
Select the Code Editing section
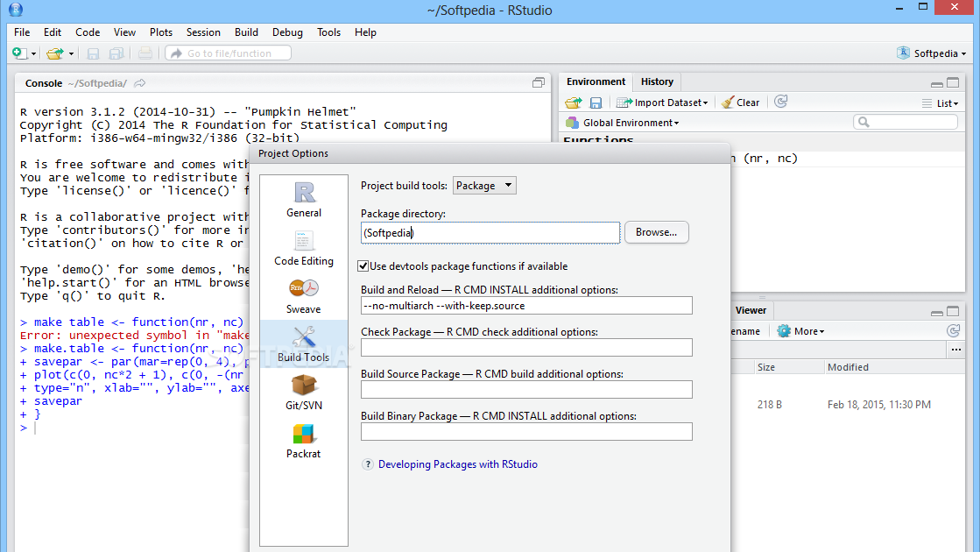(304, 248)
